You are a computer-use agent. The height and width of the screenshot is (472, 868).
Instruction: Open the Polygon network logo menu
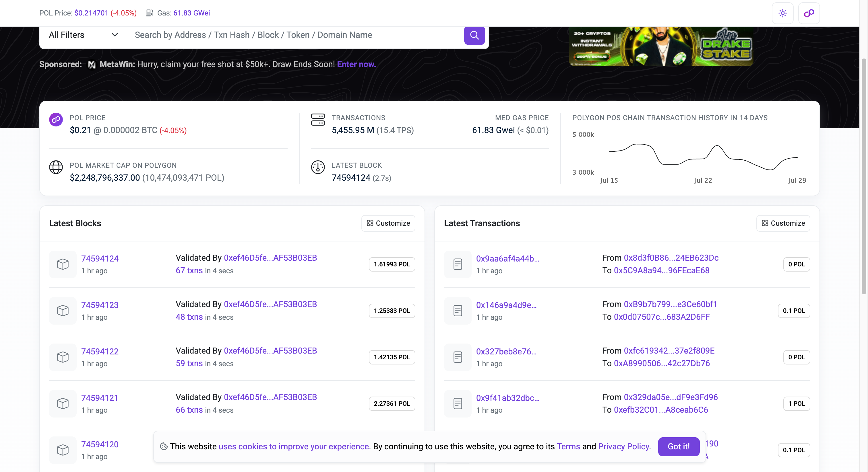click(x=809, y=13)
